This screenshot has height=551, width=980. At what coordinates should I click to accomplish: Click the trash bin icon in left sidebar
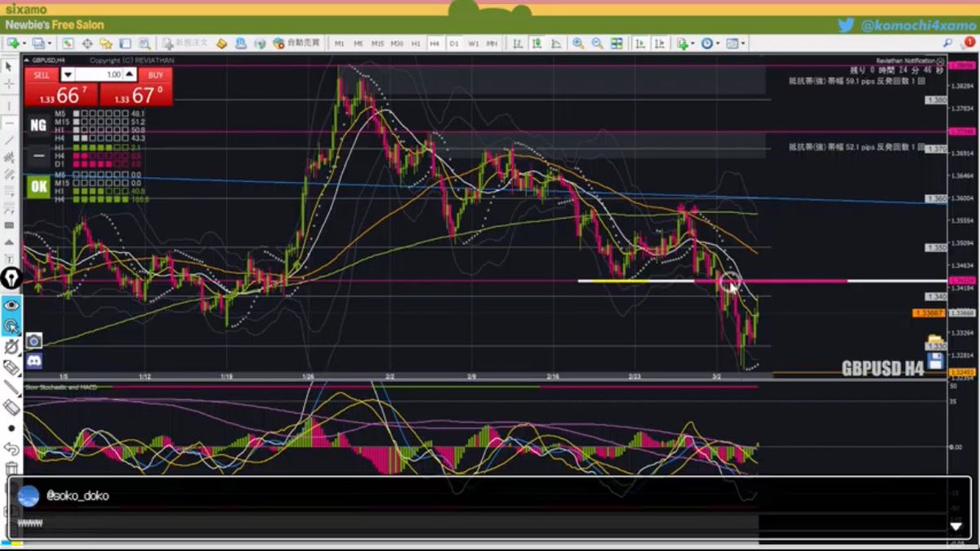point(11,468)
